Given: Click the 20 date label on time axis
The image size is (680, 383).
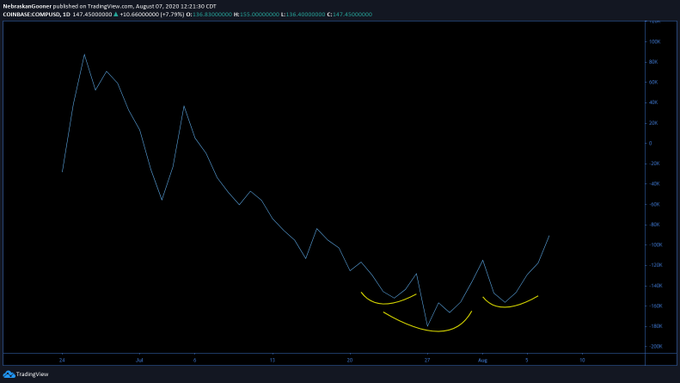Looking at the screenshot, I should click(350, 360).
